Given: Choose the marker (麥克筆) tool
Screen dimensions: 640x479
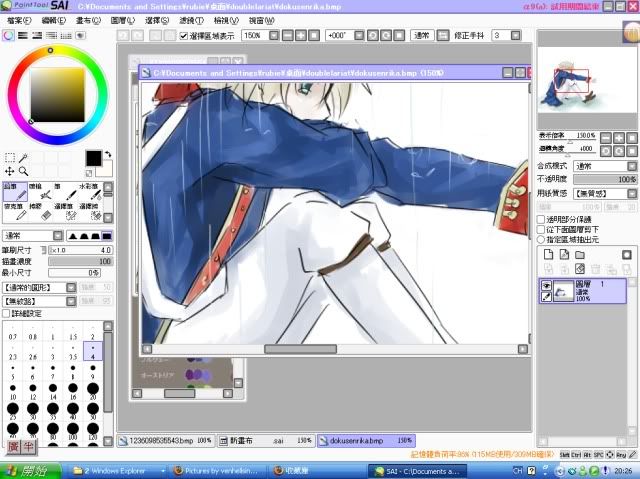Looking at the screenshot, I should 16,212.
